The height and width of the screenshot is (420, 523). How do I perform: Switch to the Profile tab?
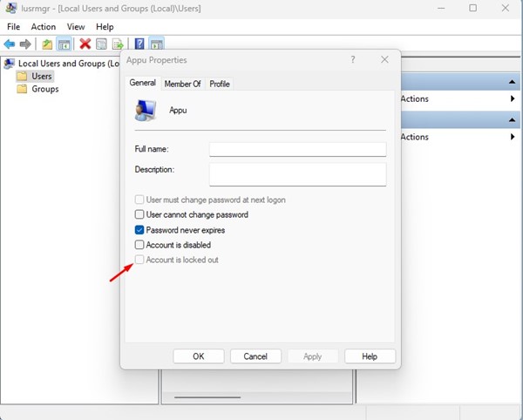220,84
